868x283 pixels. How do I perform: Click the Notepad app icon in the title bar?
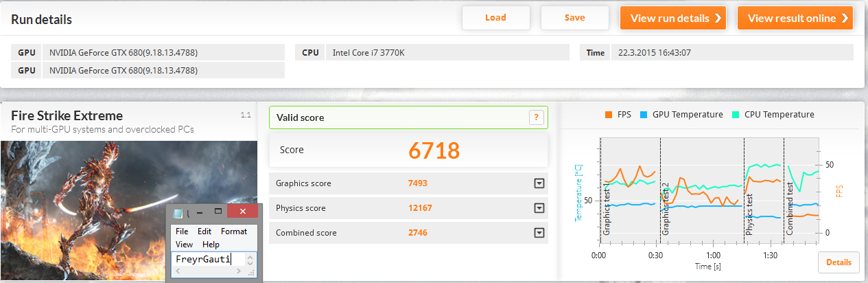tap(178, 214)
